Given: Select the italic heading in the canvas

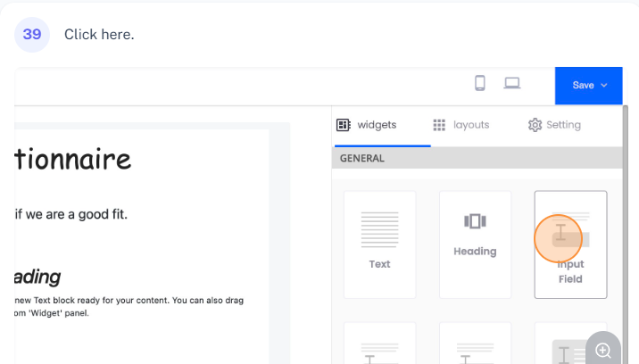Looking at the screenshot, I should (37, 276).
